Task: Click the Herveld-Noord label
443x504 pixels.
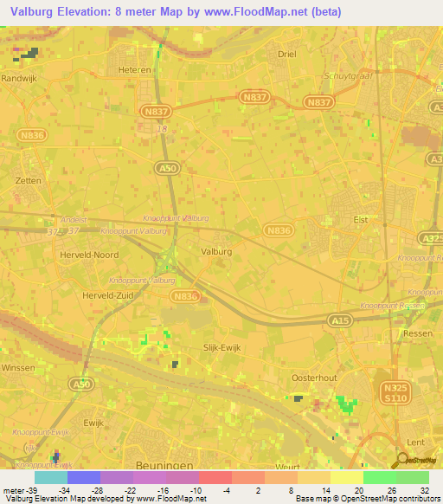Action: 89,255
